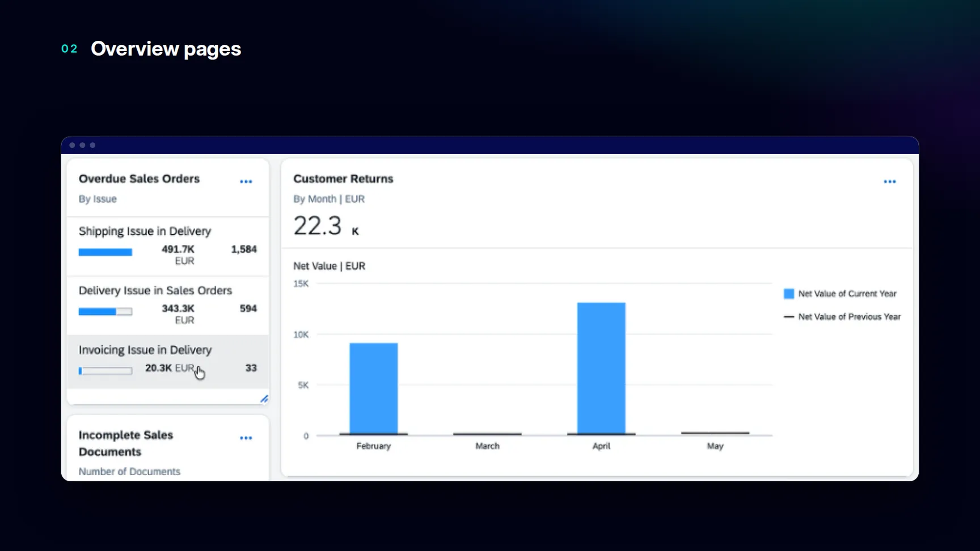Click Net Value of Previous Year legend
This screenshot has width=980, height=551.
[842, 317]
